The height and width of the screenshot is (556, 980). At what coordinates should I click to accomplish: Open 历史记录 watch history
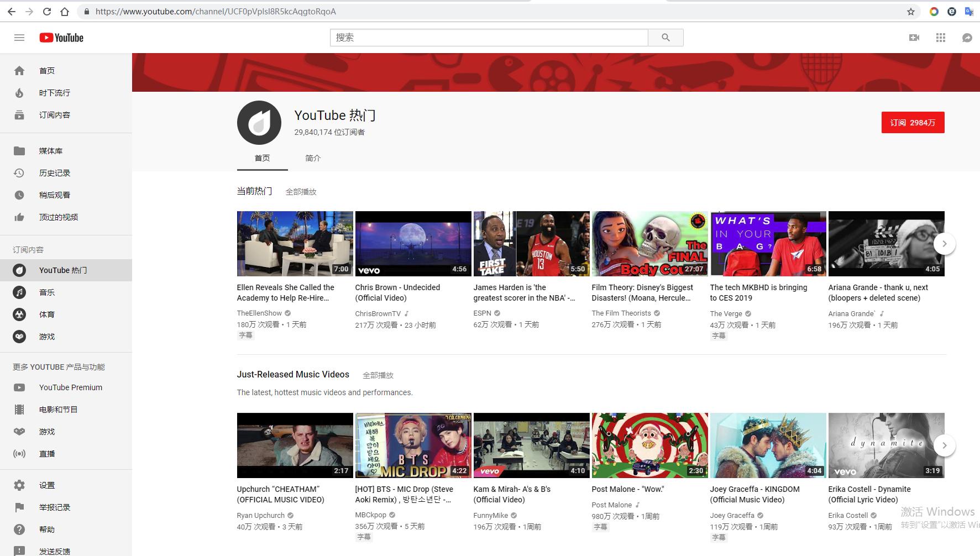54,173
